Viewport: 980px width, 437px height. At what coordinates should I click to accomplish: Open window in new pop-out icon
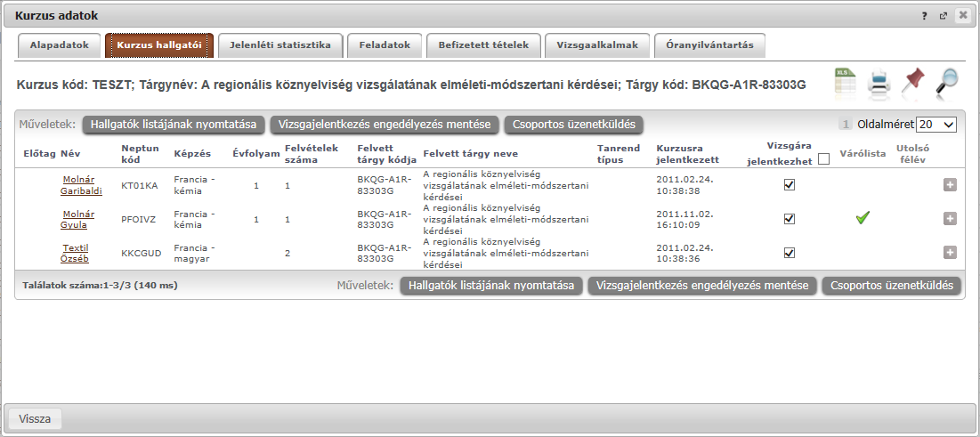[x=944, y=16]
